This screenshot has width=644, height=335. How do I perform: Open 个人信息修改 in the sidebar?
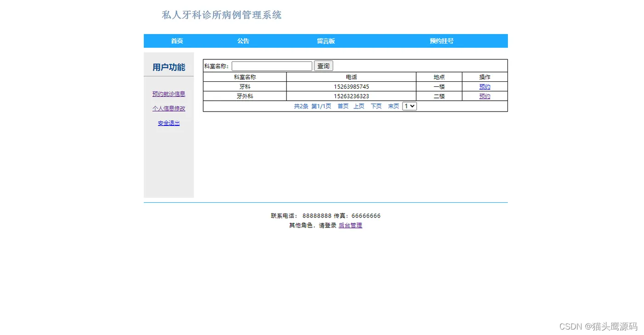point(169,108)
